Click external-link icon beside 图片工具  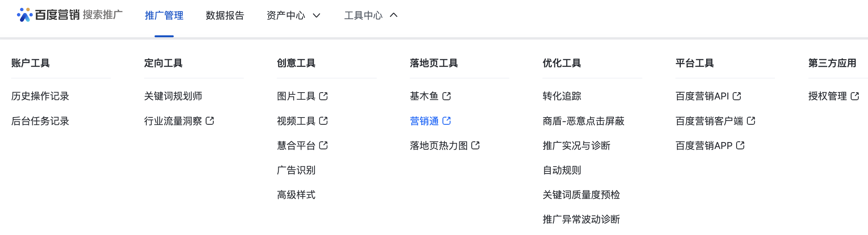tap(323, 96)
